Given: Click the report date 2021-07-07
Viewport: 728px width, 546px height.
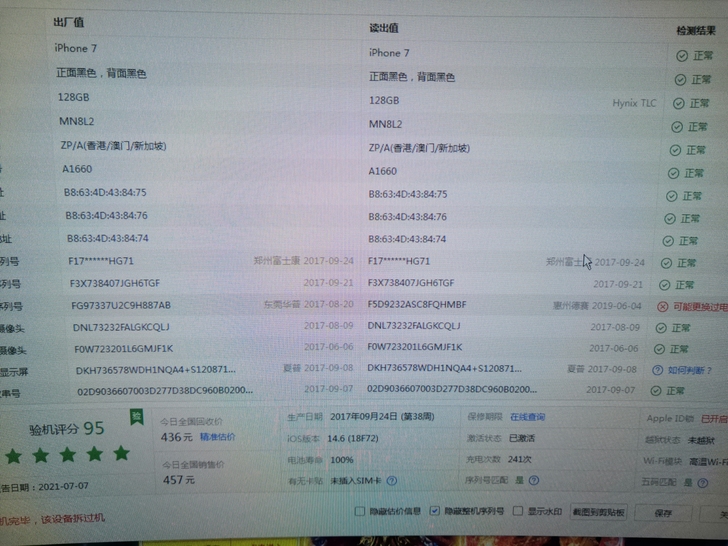Looking at the screenshot, I should pos(63,487).
